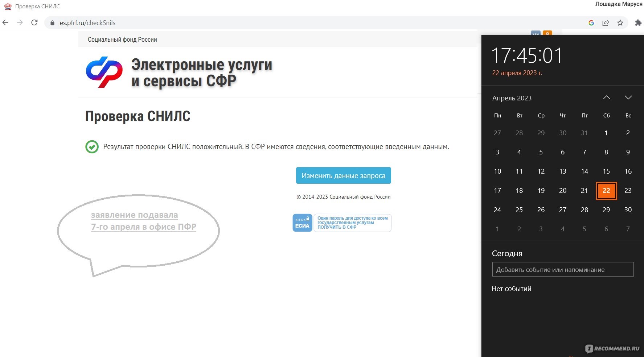644x357 pixels.
Task: Select March 27 in the calendar
Action: point(497,133)
